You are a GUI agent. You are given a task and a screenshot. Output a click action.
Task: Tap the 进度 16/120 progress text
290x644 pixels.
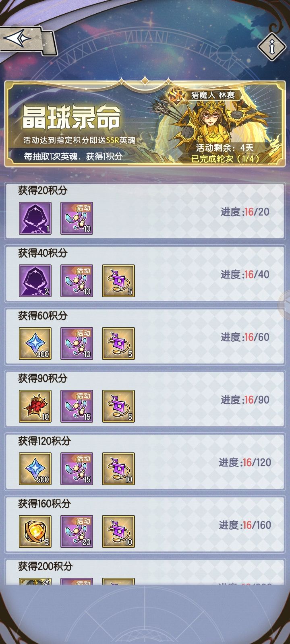click(x=245, y=462)
